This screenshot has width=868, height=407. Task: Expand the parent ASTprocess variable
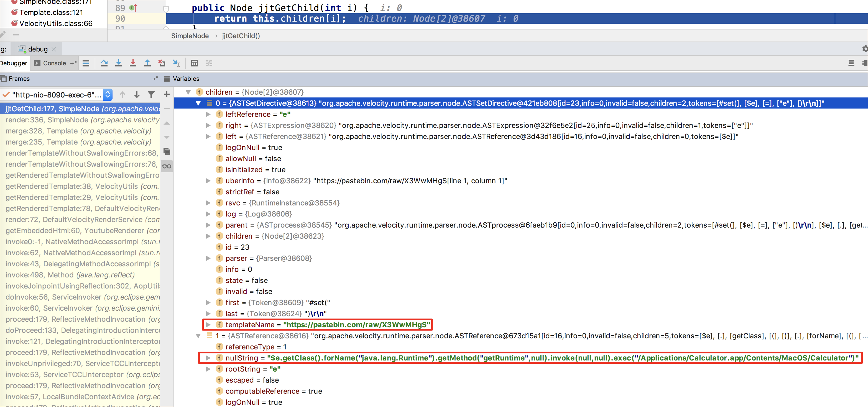pos(208,225)
